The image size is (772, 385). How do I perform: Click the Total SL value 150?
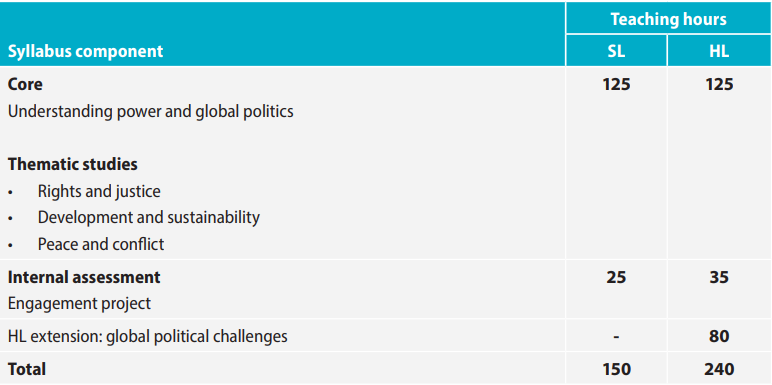(616, 369)
